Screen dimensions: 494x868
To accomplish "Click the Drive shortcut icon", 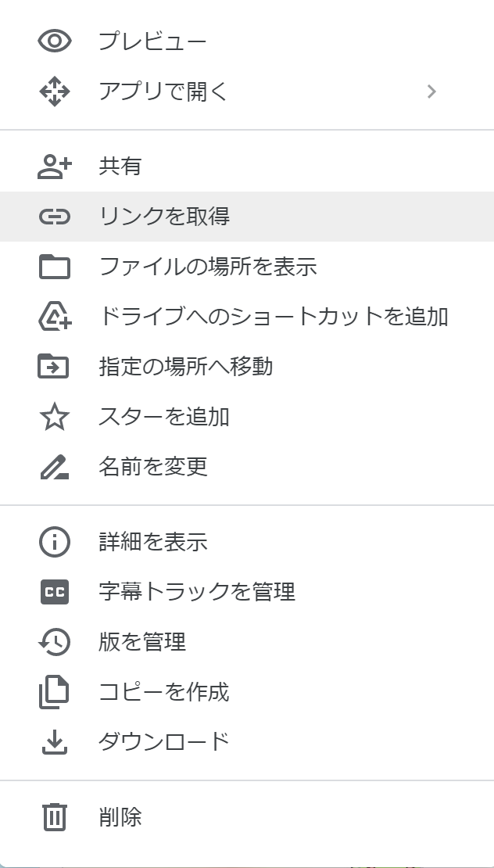I will (x=54, y=317).
